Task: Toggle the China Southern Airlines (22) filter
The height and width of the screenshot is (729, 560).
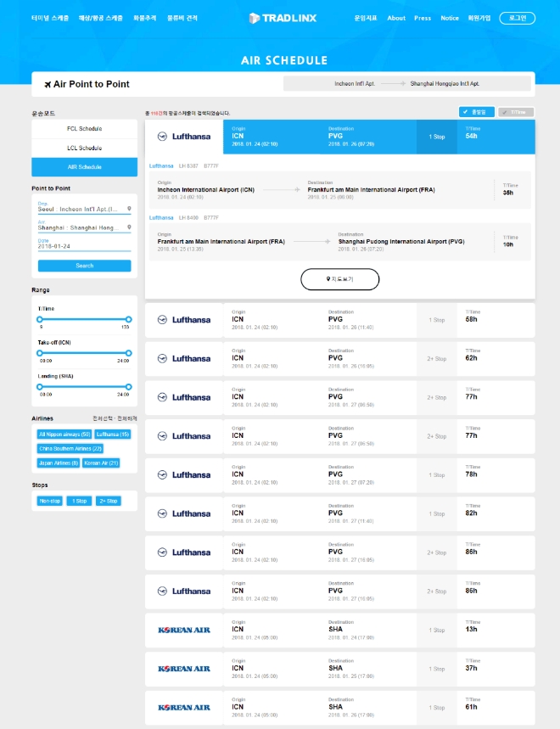Action: tap(70, 449)
